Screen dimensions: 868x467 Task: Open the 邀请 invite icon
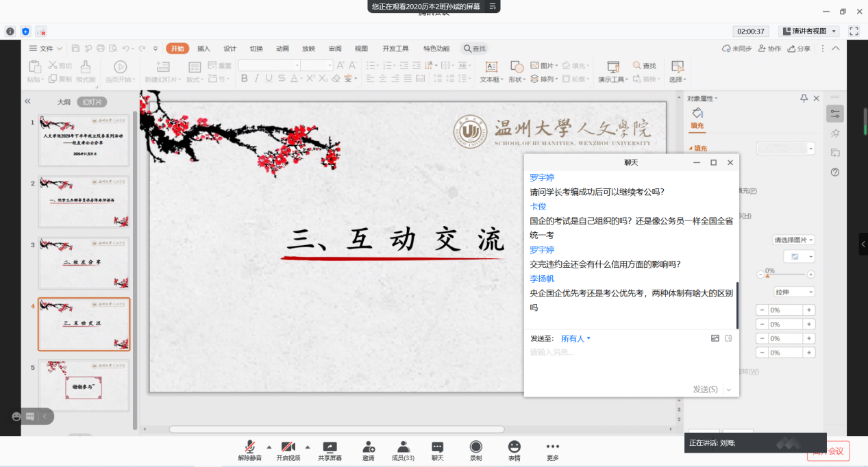pyautogui.click(x=369, y=446)
